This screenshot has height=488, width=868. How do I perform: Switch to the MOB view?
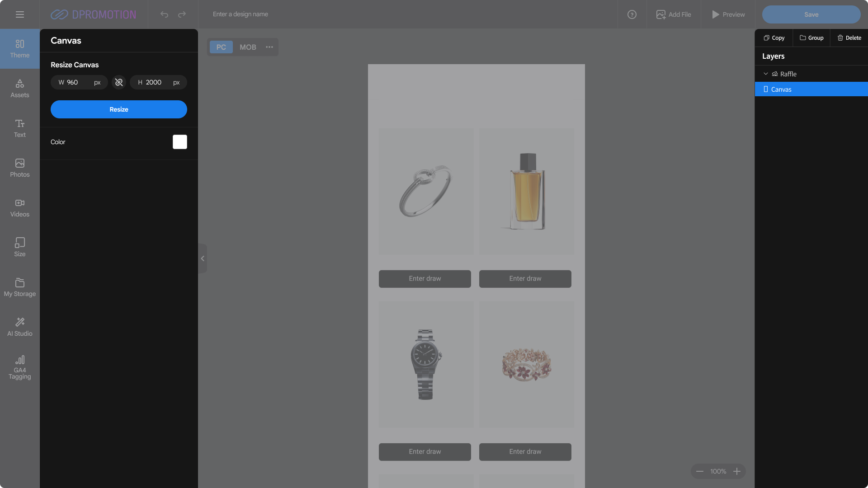[x=248, y=47]
